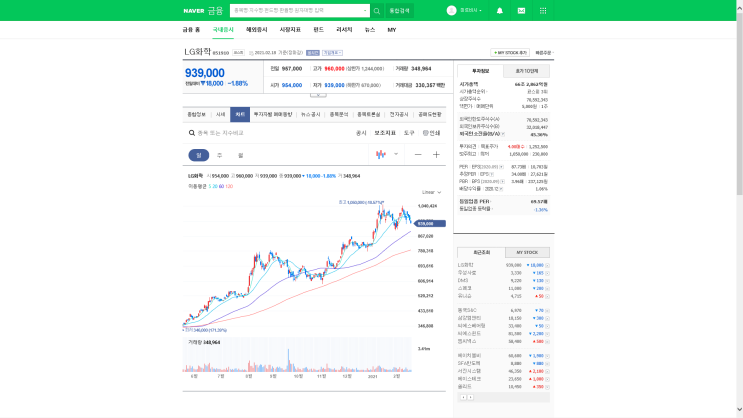Click the magnifier icon in the stock compare field
743x418 pixels.
[x=191, y=133]
